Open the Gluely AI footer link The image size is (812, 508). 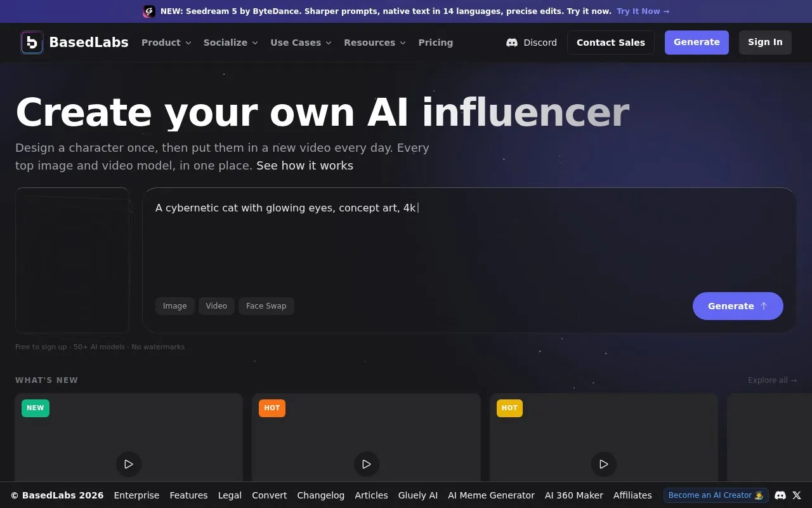click(418, 495)
